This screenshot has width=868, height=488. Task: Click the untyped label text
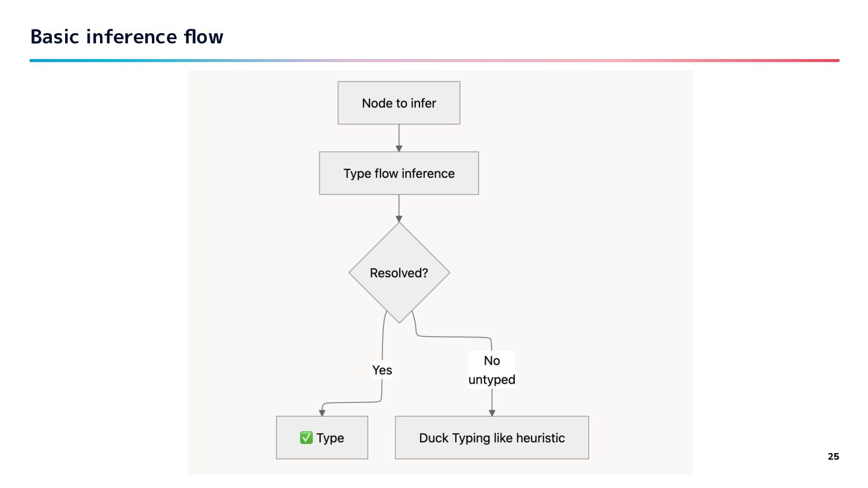click(492, 380)
